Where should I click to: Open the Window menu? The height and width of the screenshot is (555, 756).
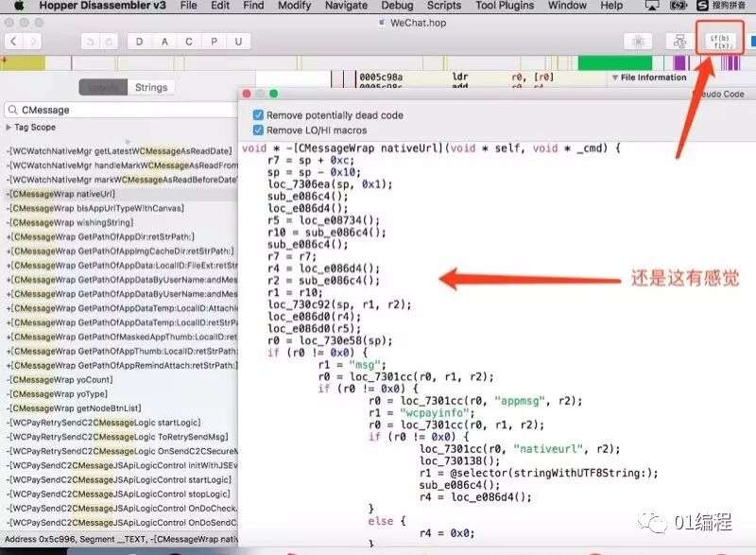[x=567, y=6]
